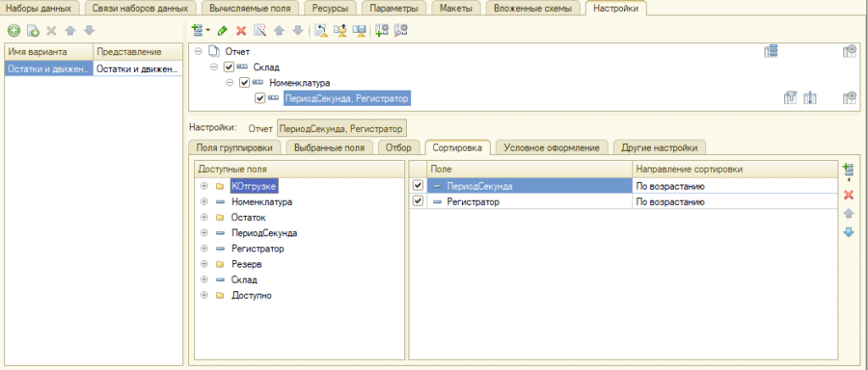Click the ПериодСекунда, Регистратор settings button

(x=343, y=129)
